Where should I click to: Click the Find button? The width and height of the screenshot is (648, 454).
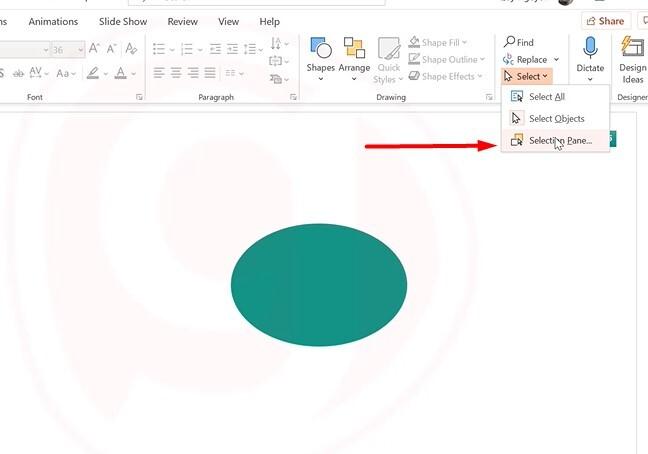[519, 42]
